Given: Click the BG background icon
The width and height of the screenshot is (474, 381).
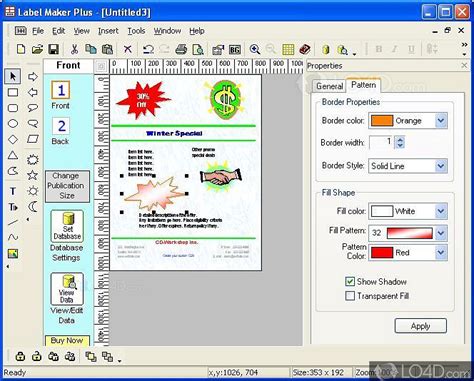Looking at the screenshot, I should [x=235, y=49].
